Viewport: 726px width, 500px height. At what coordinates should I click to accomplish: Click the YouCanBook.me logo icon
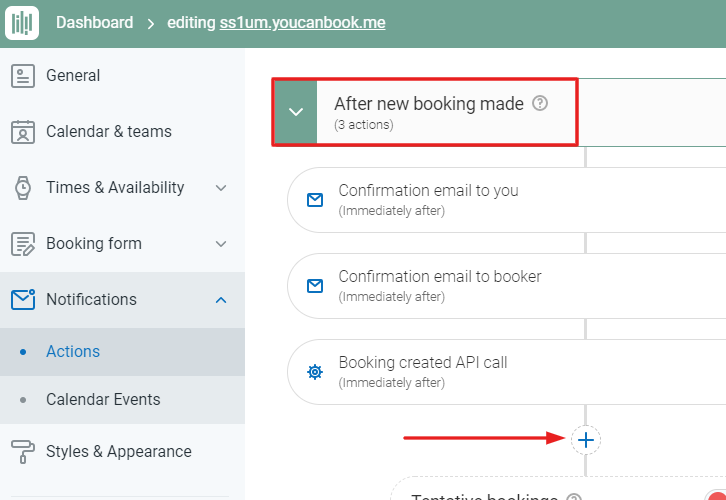pos(21,23)
